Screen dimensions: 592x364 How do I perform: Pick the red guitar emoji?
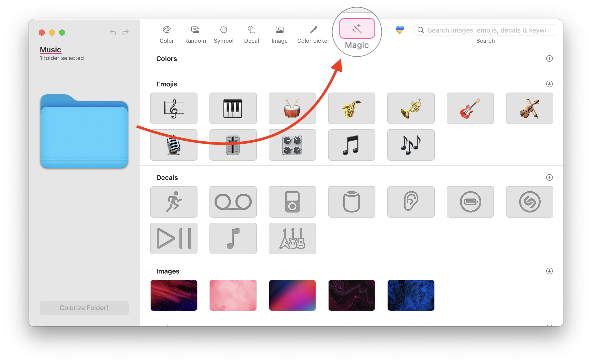pyautogui.click(x=470, y=108)
